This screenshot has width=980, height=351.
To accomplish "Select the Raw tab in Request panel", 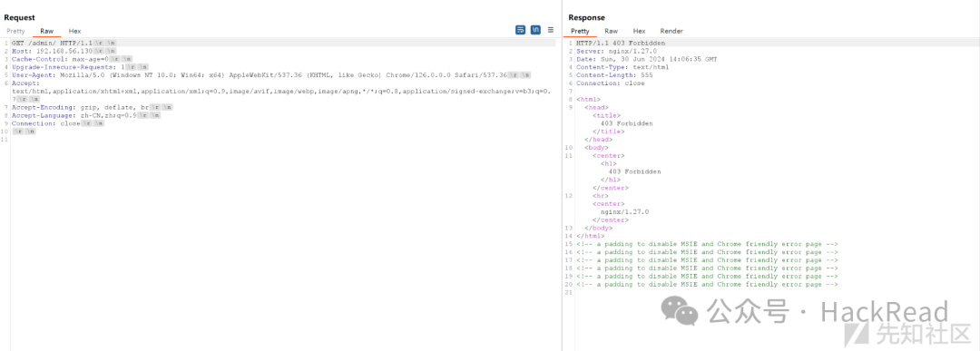I will (x=47, y=31).
